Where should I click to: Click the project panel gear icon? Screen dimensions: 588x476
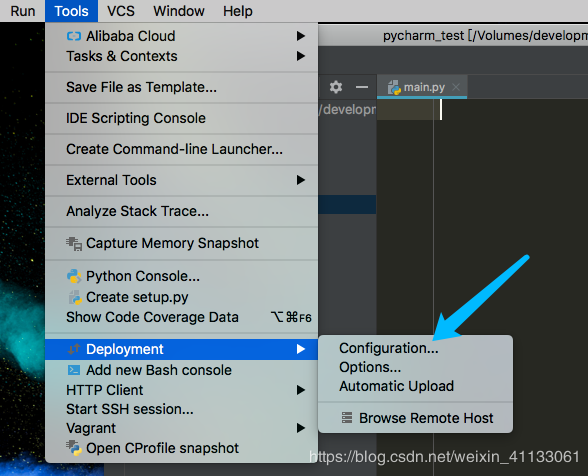(336, 87)
